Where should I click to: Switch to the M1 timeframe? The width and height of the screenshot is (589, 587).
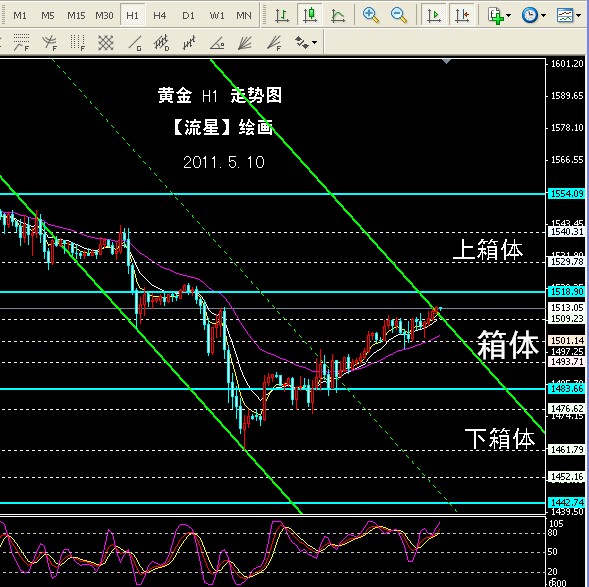[20, 16]
